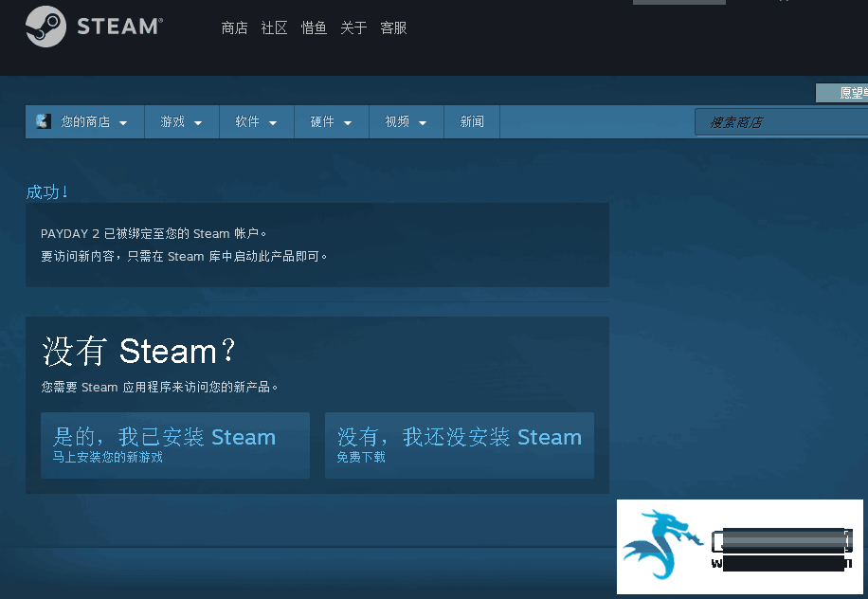Viewport: 868px width, 599px height.
Task: Click the 成功! heading text
Action: pos(47,192)
